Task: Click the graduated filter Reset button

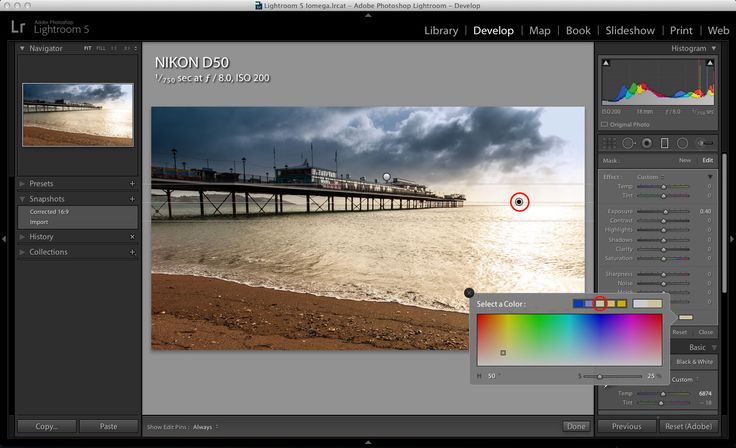Action: tap(679, 332)
